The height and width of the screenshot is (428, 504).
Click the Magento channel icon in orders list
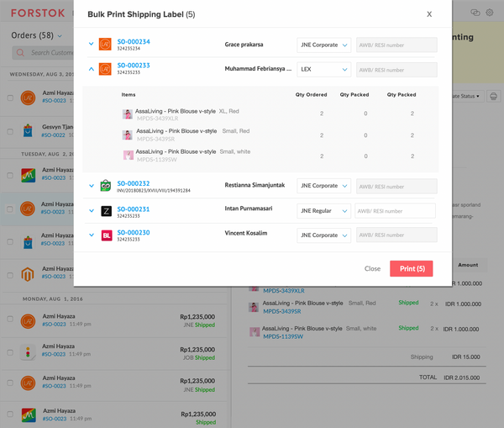click(28, 272)
